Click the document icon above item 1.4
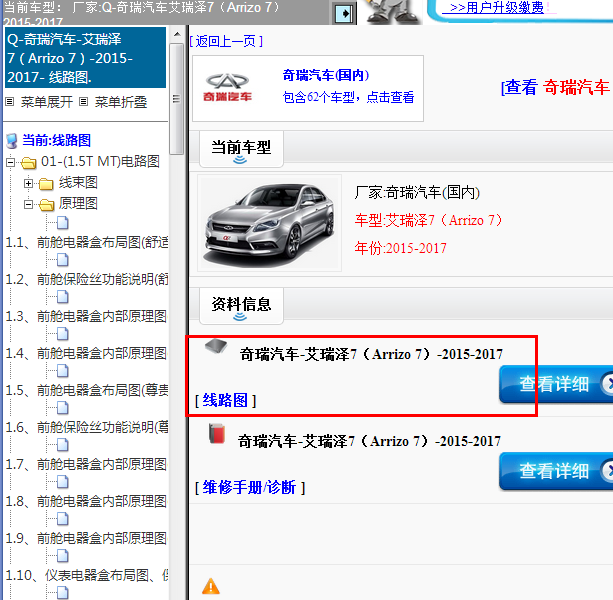 [x=63, y=334]
